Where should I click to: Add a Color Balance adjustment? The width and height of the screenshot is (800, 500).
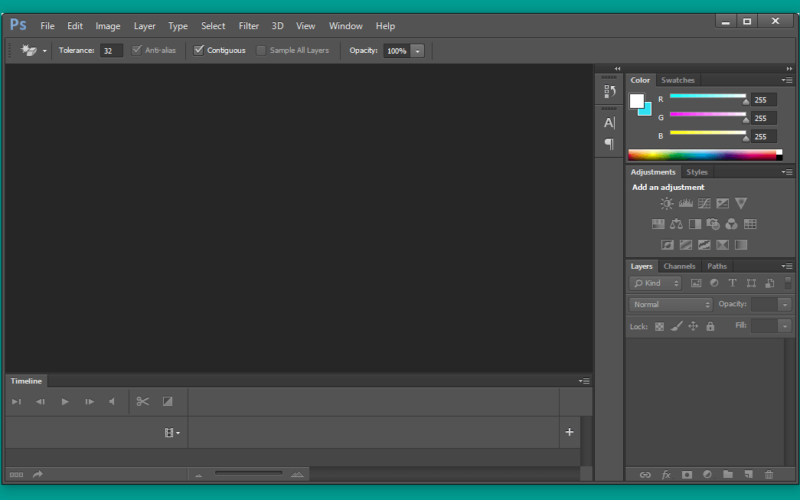click(677, 224)
